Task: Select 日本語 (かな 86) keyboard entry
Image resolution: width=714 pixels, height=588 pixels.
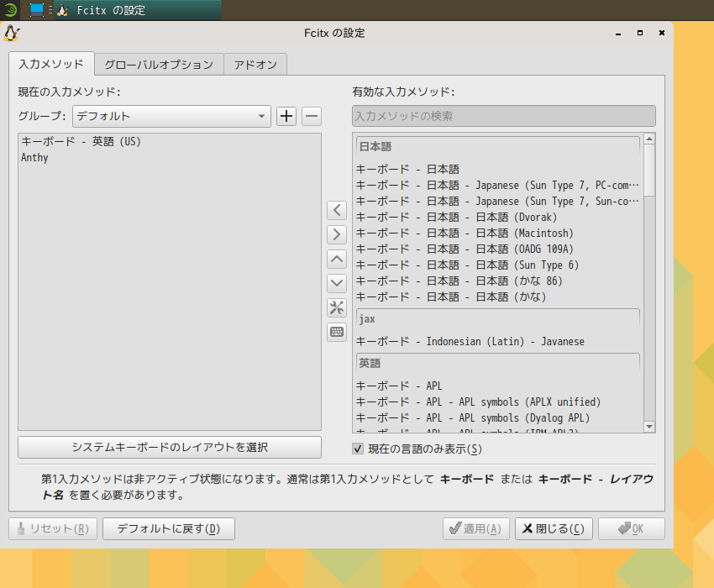Action: (498, 281)
